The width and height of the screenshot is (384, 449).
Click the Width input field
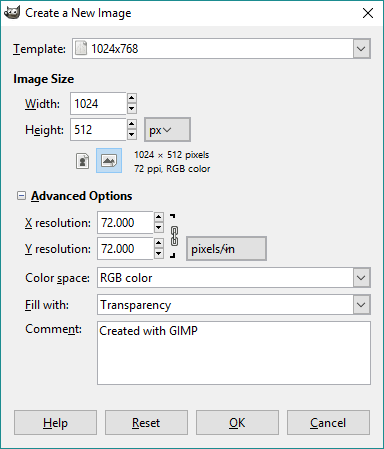(x=98, y=104)
